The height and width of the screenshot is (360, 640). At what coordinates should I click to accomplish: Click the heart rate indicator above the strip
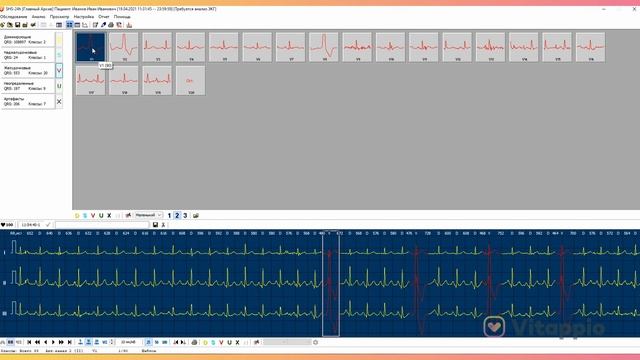[x=7, y=225]
